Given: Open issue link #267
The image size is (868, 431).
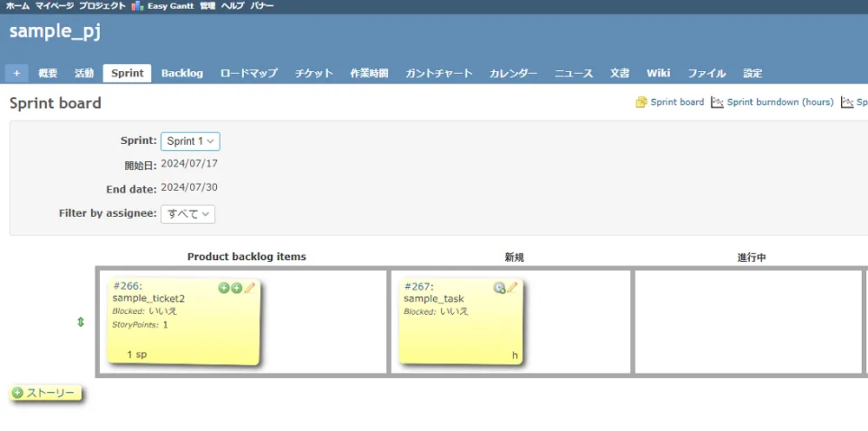Looking at the screenshot, I should click(419, 286).
